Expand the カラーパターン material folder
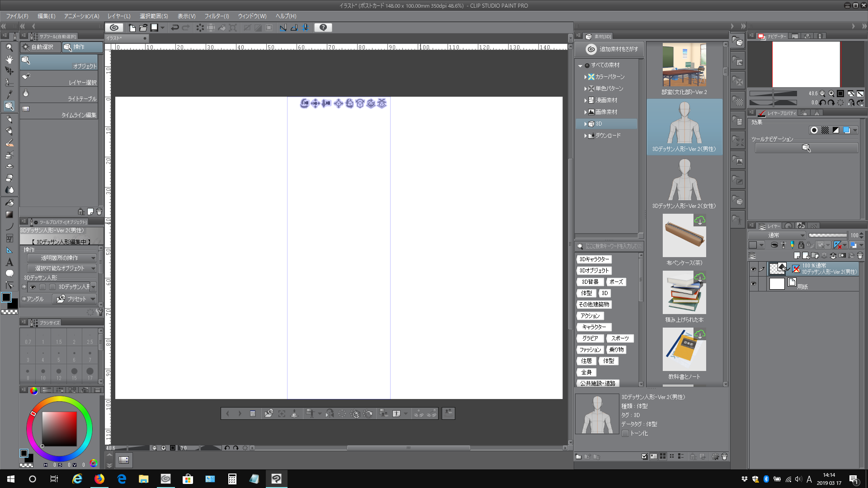Viewport: 868px width, 488px height. click(x=585, y=77)
